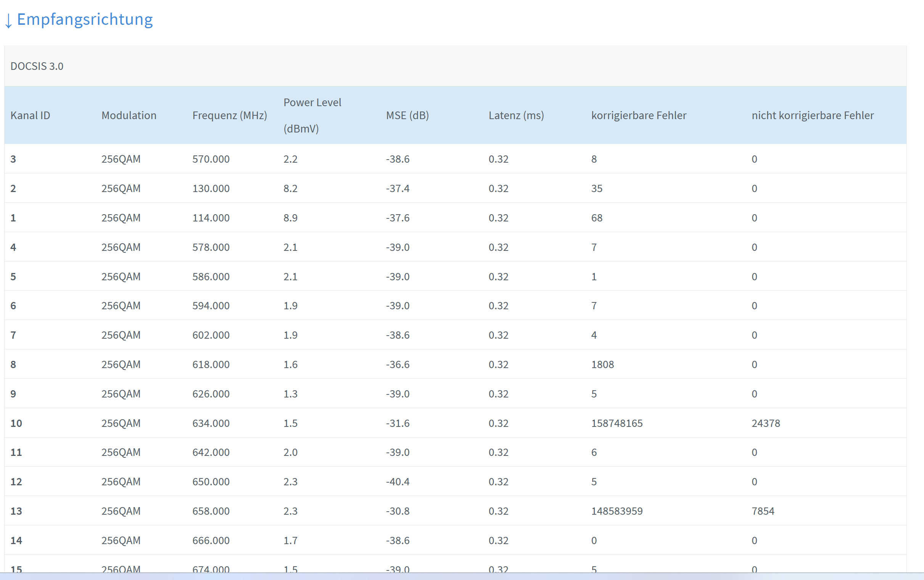The height and width of the screenshot is (580, 924).
Task: Select MSE value -36.6
Action: [x=398, y=364]
